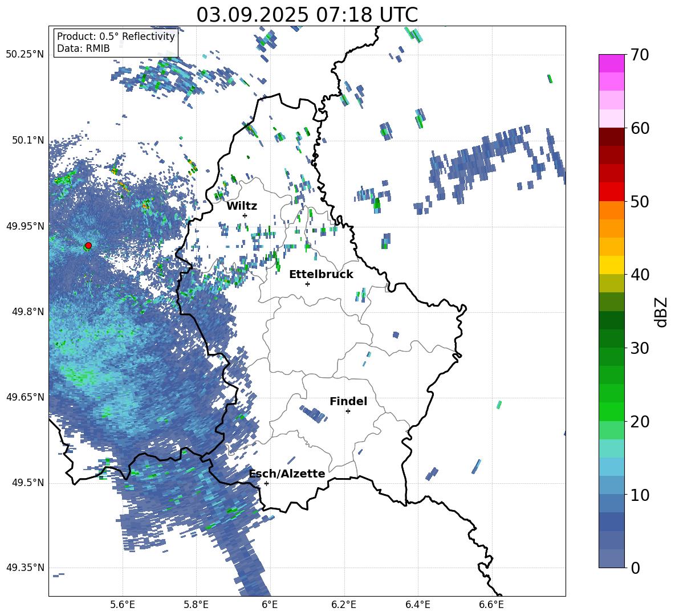Viewport: 675px width, 616px height.
Task: Pick the magenta top colorbar segment
Action: tap(612, 63)
